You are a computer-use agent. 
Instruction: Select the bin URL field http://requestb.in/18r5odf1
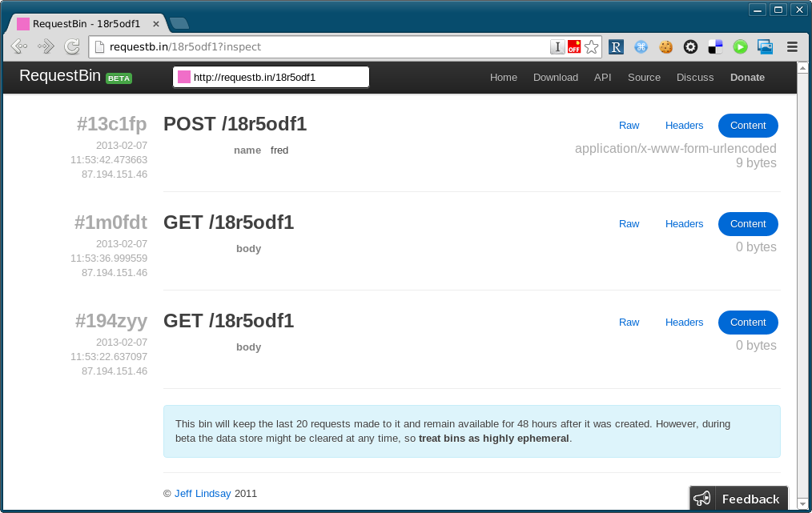point(271,77)
